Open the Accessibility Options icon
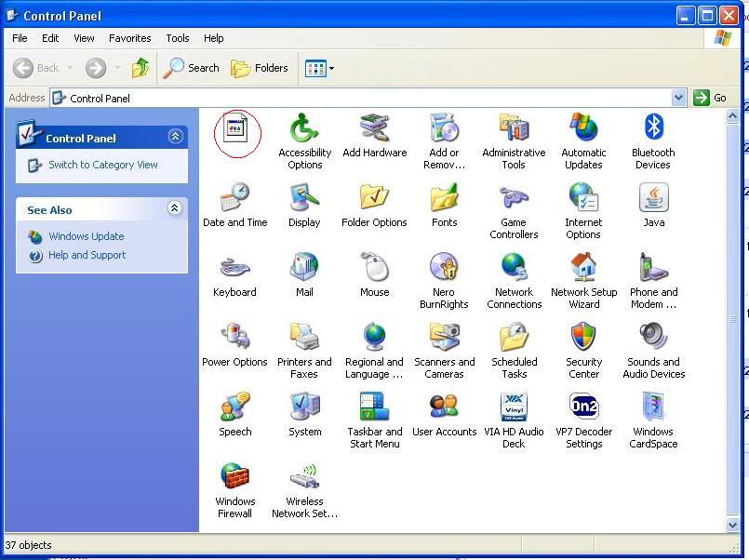This screenshot has height=560, width=749. click(x=304, y=129)
